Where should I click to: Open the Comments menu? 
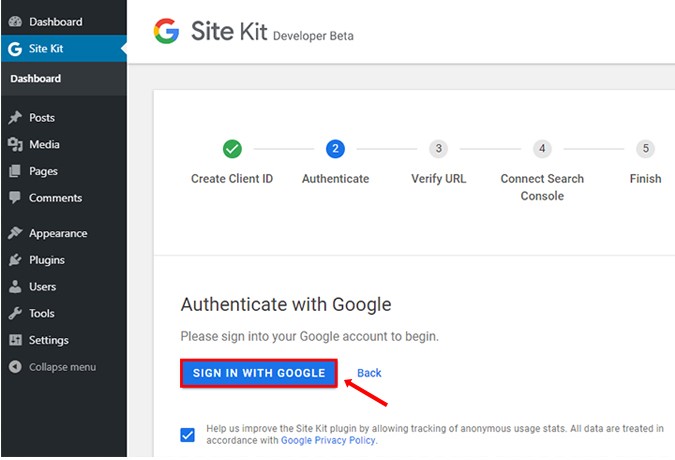(64, 198)
